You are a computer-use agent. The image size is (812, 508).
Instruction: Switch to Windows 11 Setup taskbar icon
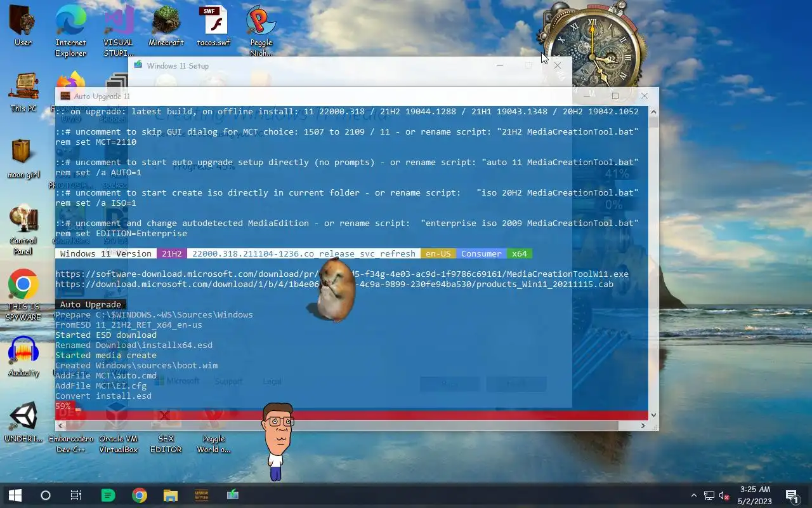point(233,495)
